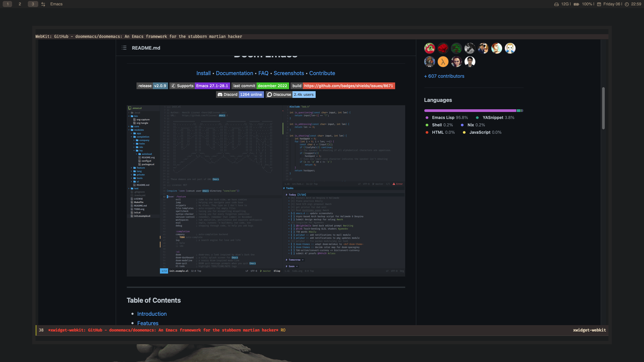Open the Documentation link
644x362 pixels.
click(x=234, y=73)
